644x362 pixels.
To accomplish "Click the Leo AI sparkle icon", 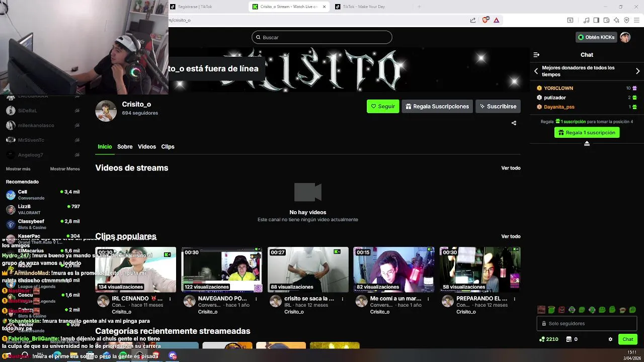I will point(616,20).
